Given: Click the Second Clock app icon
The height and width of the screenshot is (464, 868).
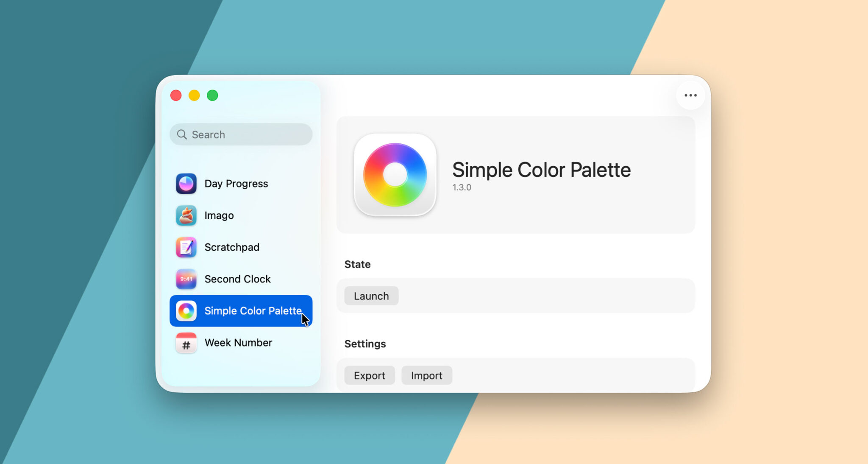Looking at the screenshot, I should tap(186, 279).
